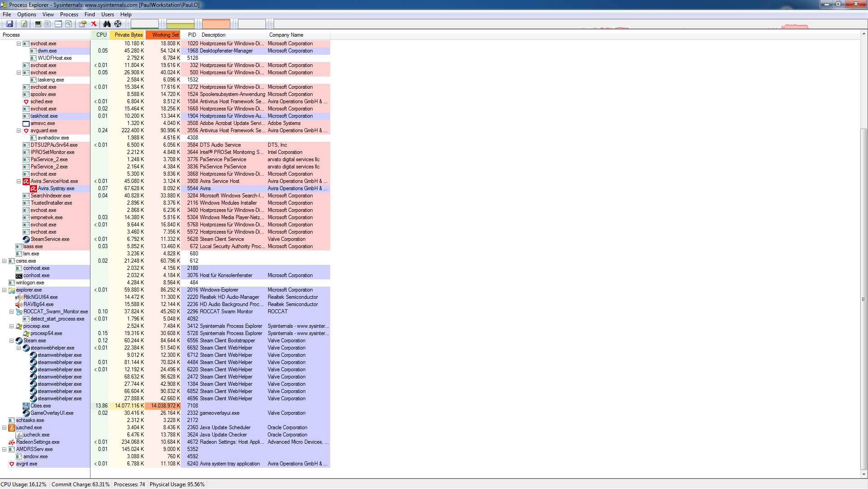This screenshot has width=868, height=489.
Task: Click Physical Usage 95.56% in the status bar
Action: coord(177,484)
